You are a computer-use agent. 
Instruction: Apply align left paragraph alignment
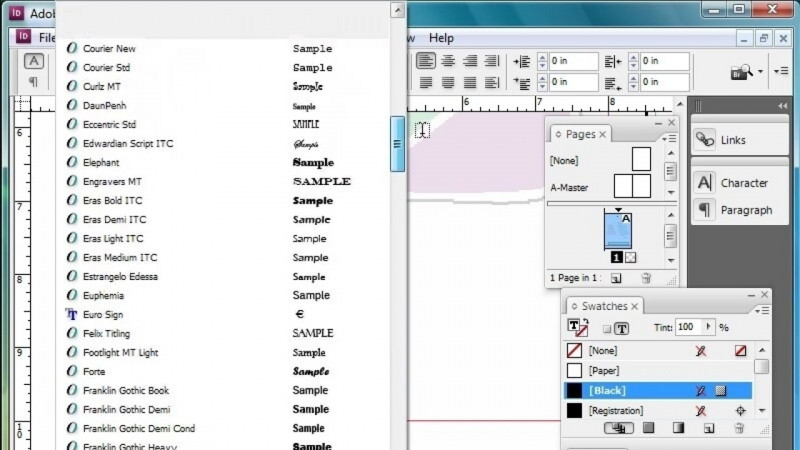426,61
